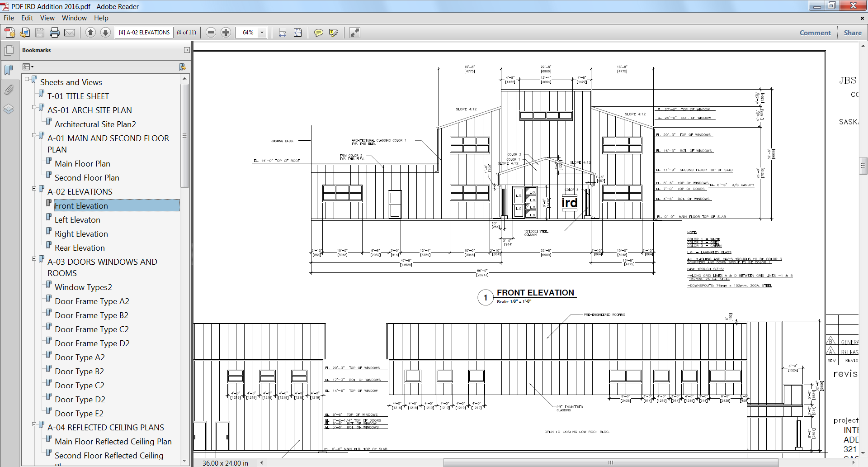868x467 pixels.
Task: Print the document using the printer icon
Action: [55, 33]
